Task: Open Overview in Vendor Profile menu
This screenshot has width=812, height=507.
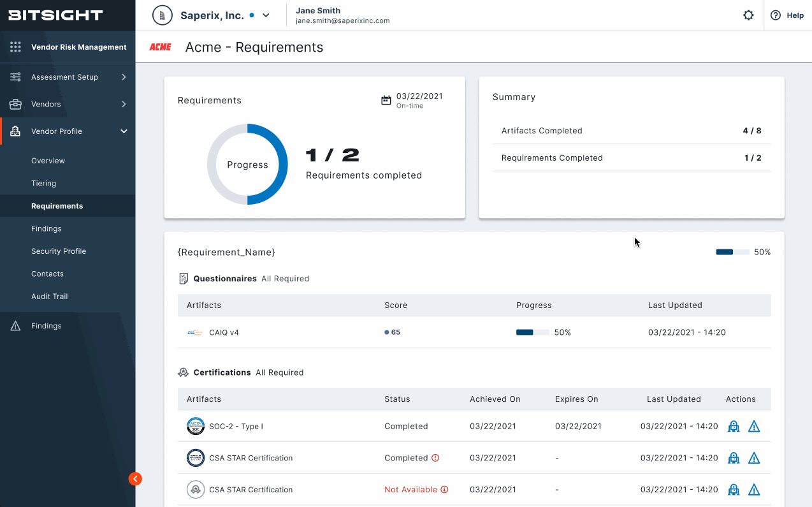Action: [48, 161]
